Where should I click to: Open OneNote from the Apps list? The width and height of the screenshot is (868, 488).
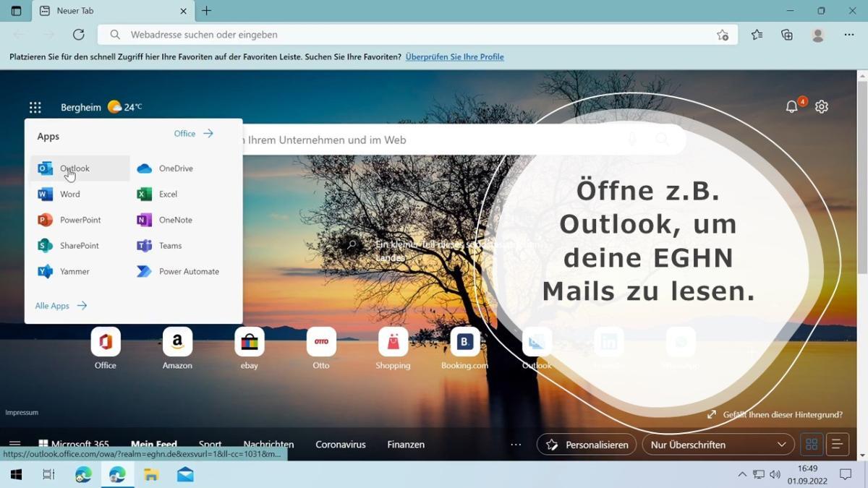click(x=175, y=220)
